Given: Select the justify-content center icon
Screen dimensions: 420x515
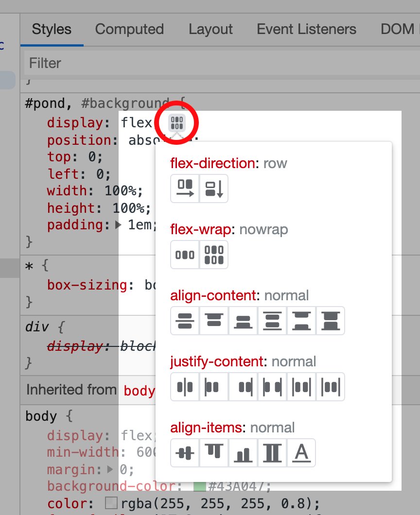Looking at the screenshot, I should [x=185, y=387].
